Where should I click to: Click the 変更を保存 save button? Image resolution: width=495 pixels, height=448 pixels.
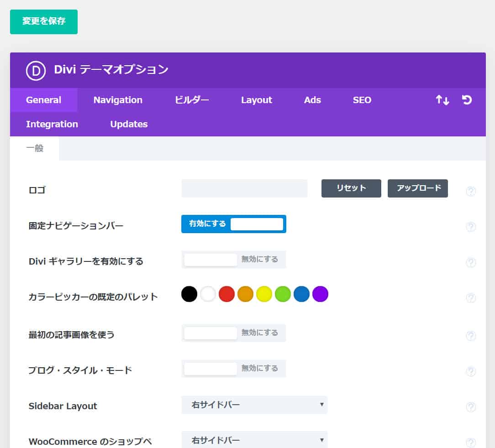click(x=44, y=22)
